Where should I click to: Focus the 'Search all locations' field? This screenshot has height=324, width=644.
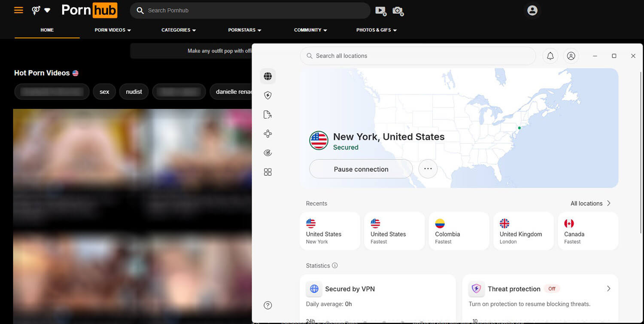[418, 56]
